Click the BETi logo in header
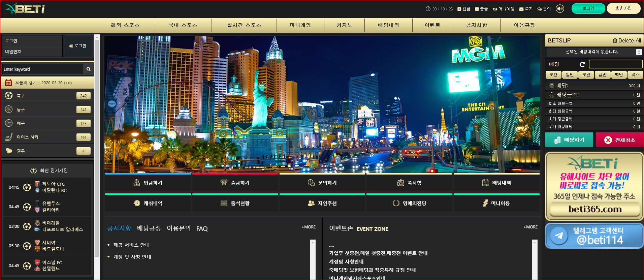 (x=25, y=8)
